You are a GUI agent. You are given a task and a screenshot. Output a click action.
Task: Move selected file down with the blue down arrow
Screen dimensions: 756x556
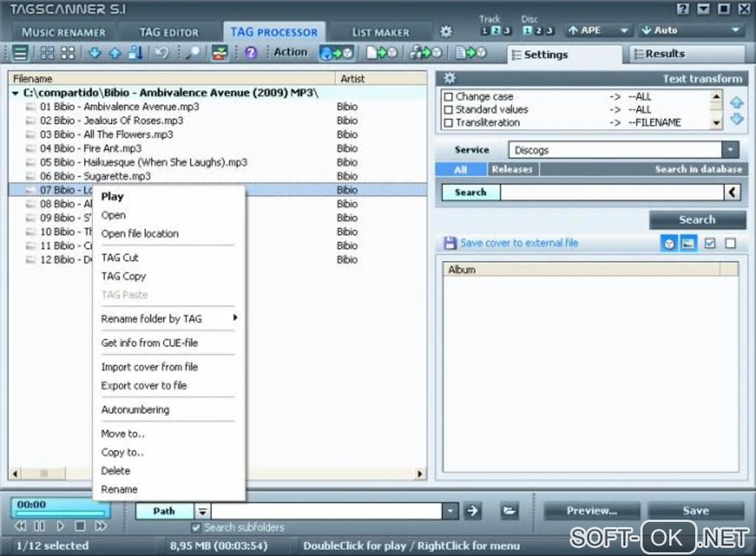pyautogui.click(x=95, y=53)
